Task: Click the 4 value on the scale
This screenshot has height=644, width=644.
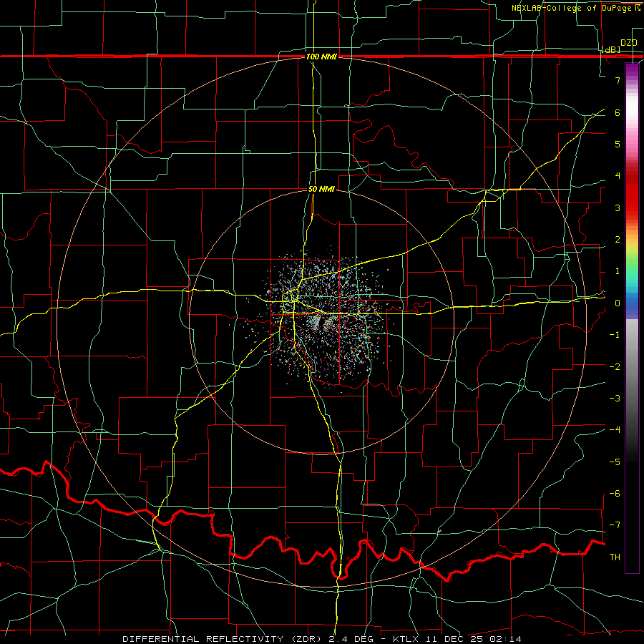Action: click(618, 176)
